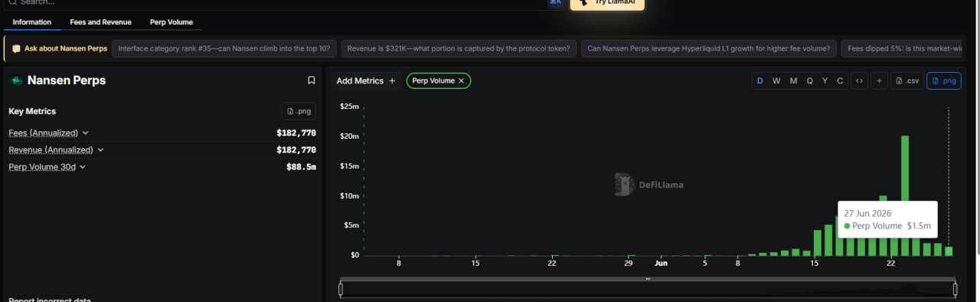Screen dimensions: 980x302
Task: Select quarterly (Q) chart grouping
Action: (x=809, y=80)
